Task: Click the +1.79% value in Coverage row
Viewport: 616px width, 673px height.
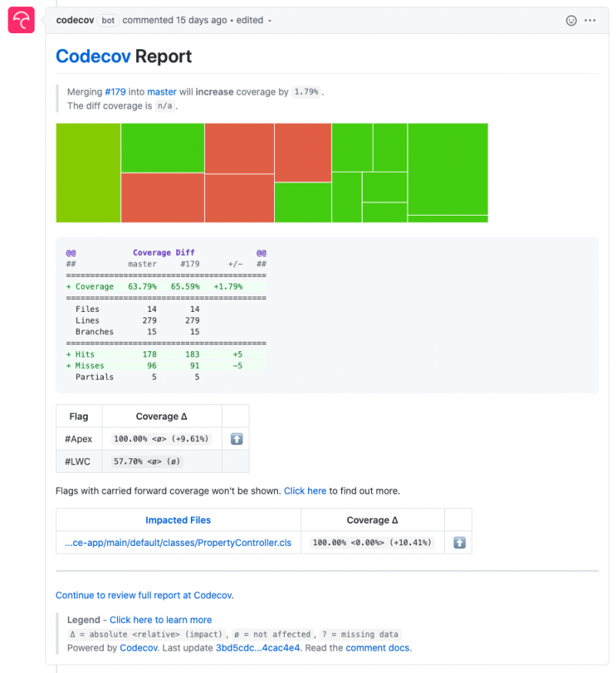Action: click(x=228, y=286)
